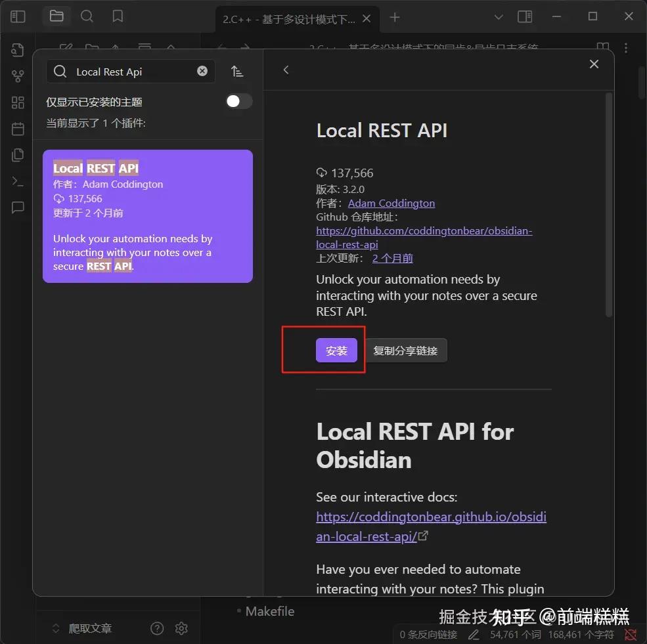The height and width of the screenshot is (644, 647).
Task: Click 复制分享链接 to copy share link
Action: pyautogui.click(x=406, y=350)
